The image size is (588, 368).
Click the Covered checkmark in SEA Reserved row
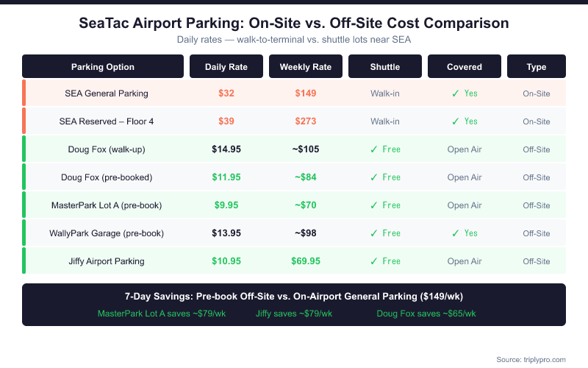pyautogui.click(x=456, y=121)
